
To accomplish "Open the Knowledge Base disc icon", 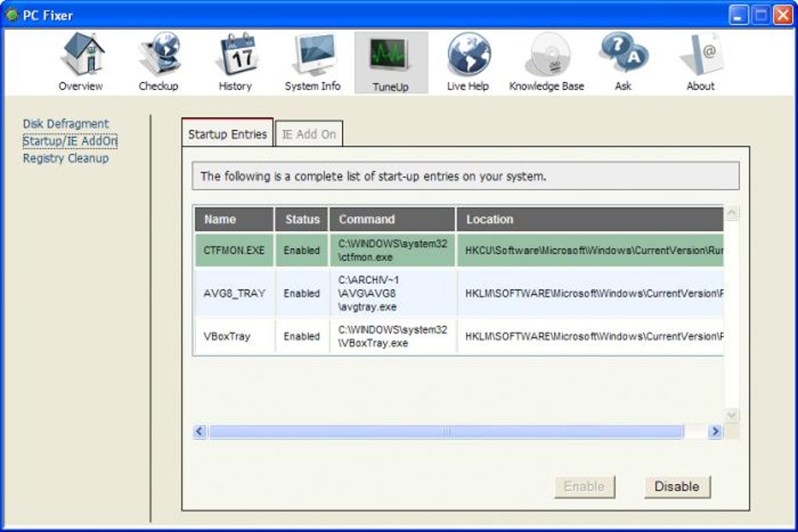I will pos(546,56).
